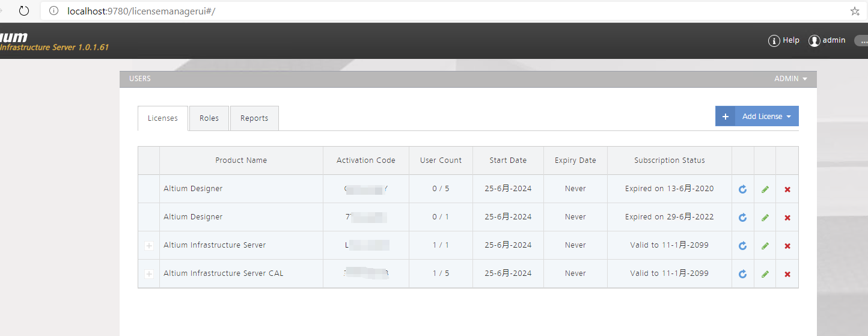Open the USERS section in the gray bar

[x=140, y=79]
